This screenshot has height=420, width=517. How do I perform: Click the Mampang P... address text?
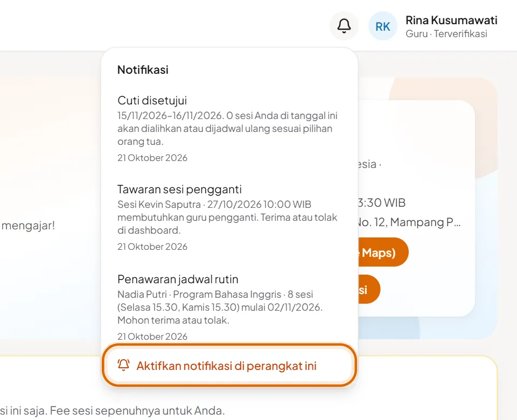409,222
